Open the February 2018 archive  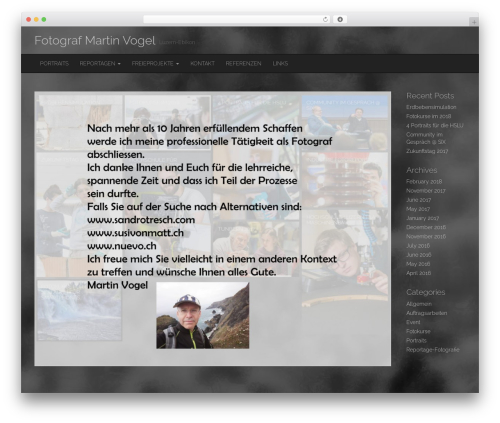[424, 182]
